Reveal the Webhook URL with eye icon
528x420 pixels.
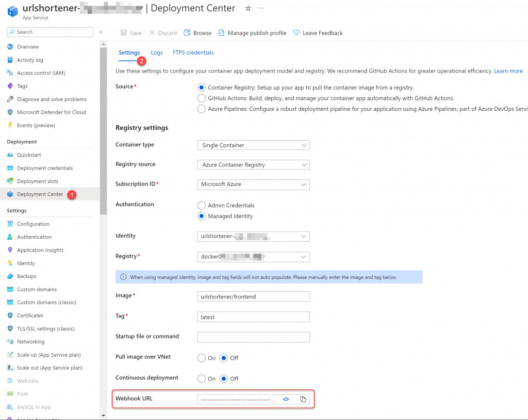pyautogui.click(x=286, y=399)
